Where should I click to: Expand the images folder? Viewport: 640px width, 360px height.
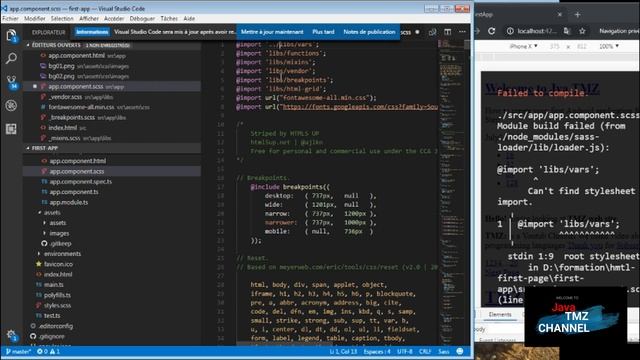(59, 233)
